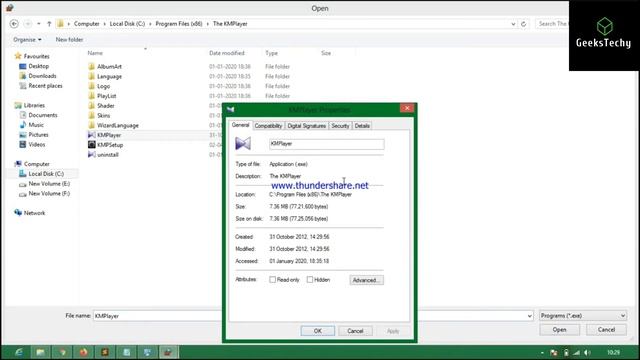Open the recent locations dropdown arrow

pos(39,24)
